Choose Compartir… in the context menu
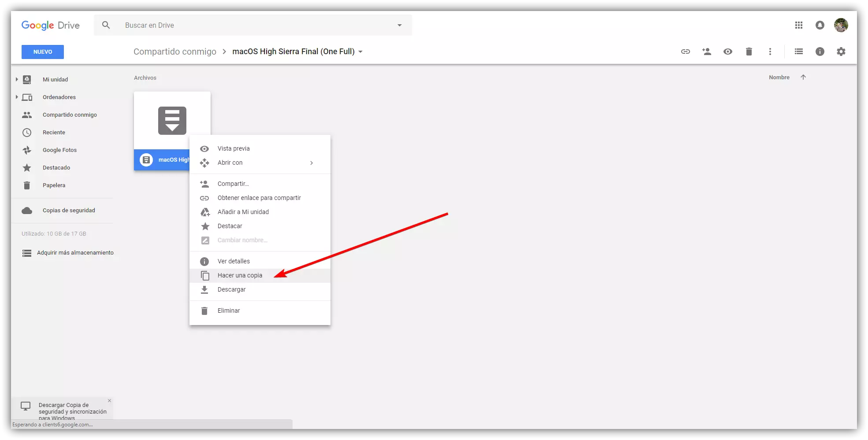Screen dimensions: 868x440 point(260,184)
